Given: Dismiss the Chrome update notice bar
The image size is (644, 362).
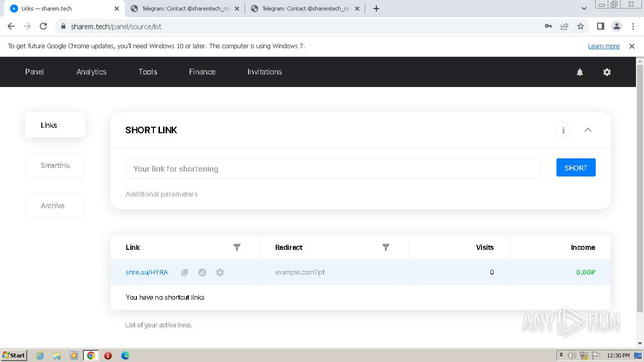Looking at the screenshot, I should click(x=632, y=46).
